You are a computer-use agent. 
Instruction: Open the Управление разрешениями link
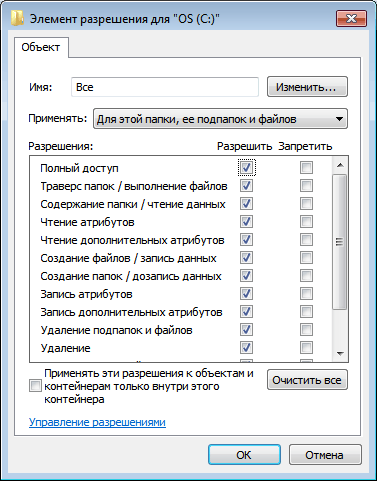coord(97,422)
